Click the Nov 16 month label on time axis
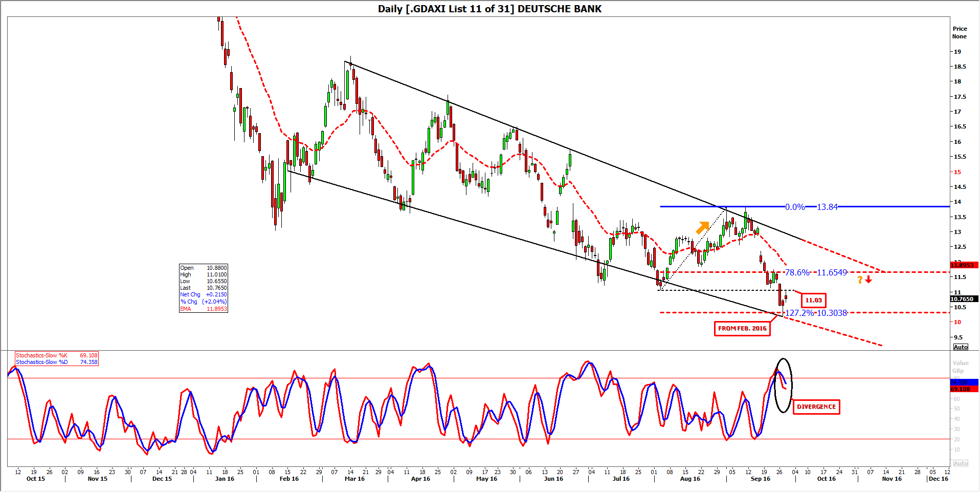980x492 pixels. tap(892, 479)
